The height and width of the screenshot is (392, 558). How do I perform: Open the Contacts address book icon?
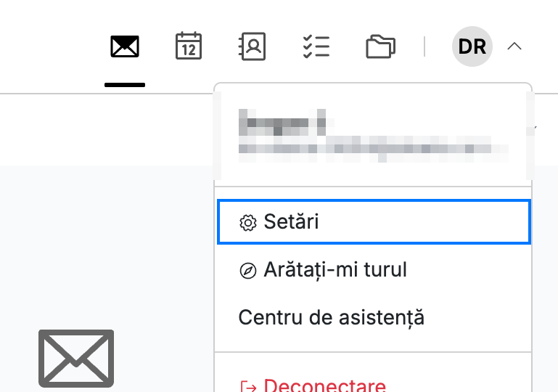click(252, 46)
